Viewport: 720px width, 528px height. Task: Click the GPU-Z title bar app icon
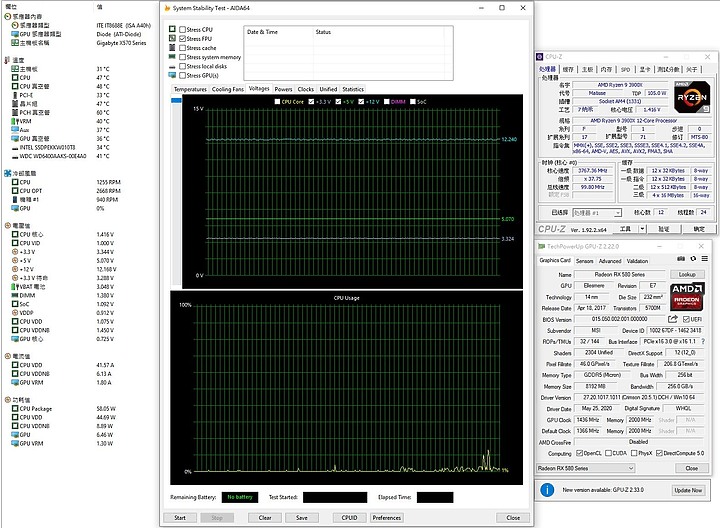(x=541, y=247)
